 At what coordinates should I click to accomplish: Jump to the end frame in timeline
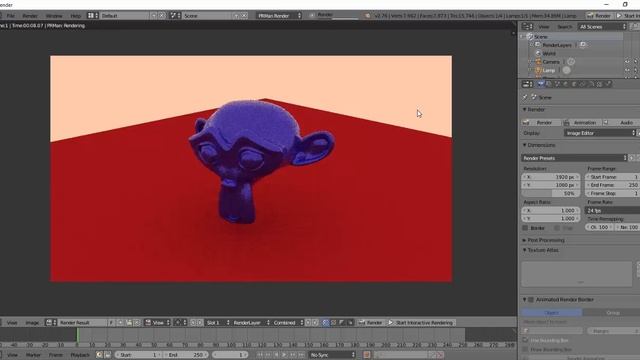[301, 355]
